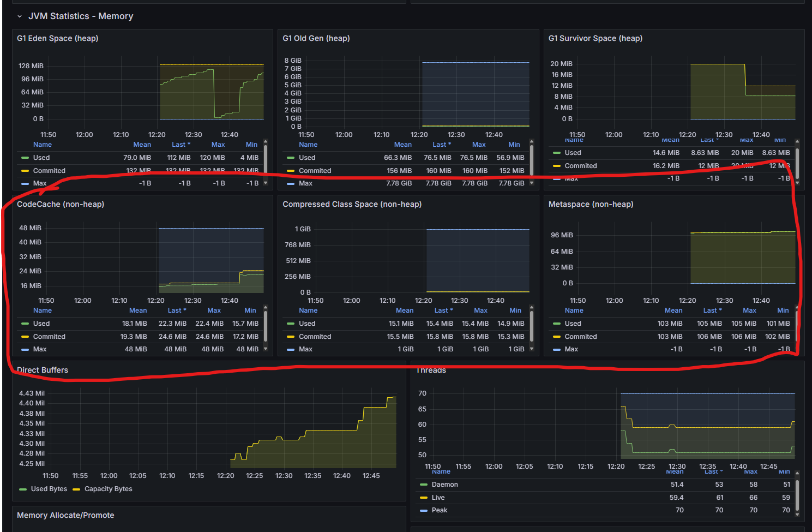
Task: Sort Metaspace legend by Name
Action: 574,310
